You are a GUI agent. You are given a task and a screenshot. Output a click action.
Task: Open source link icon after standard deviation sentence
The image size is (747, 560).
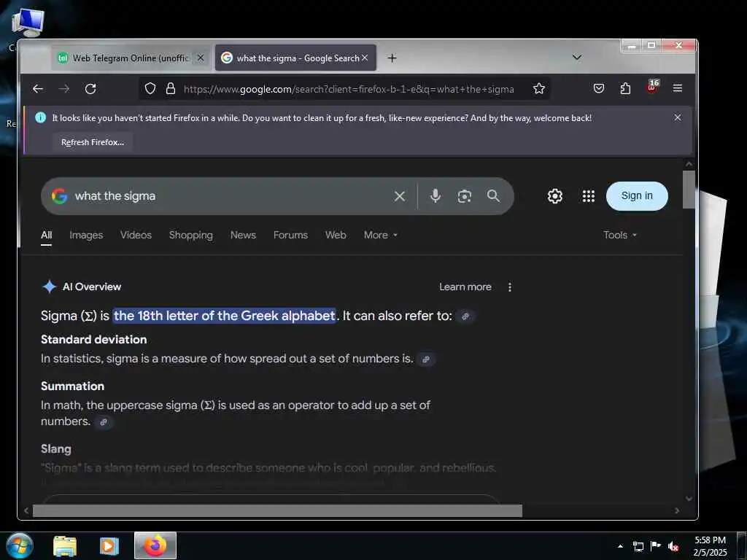coord(426,359)
